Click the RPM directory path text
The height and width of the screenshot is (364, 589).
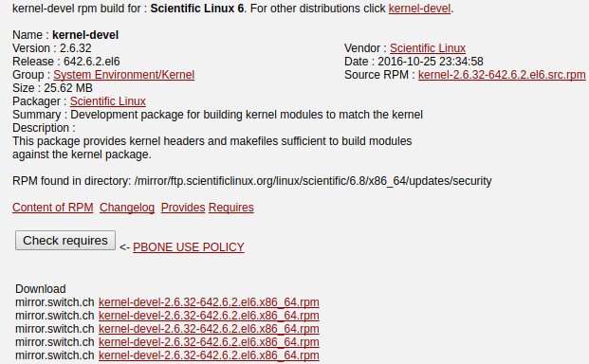pos(313,181)
